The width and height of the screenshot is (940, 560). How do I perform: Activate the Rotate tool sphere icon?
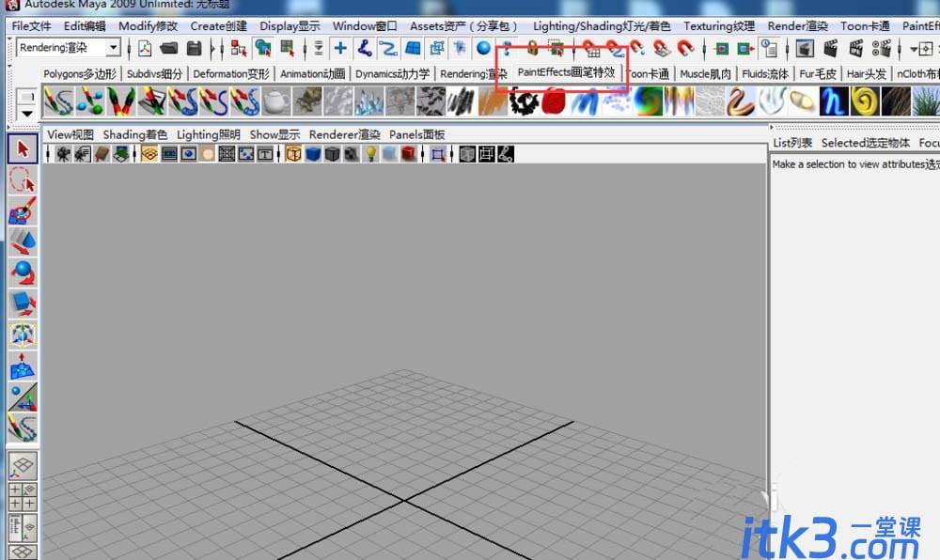pyautogui.click(x=23, y=273)
